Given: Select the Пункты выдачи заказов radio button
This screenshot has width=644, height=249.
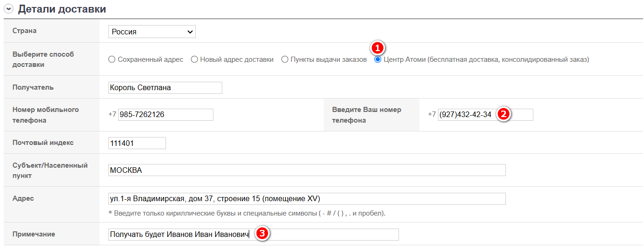Looking at the screenshot, I should point(285,59).
